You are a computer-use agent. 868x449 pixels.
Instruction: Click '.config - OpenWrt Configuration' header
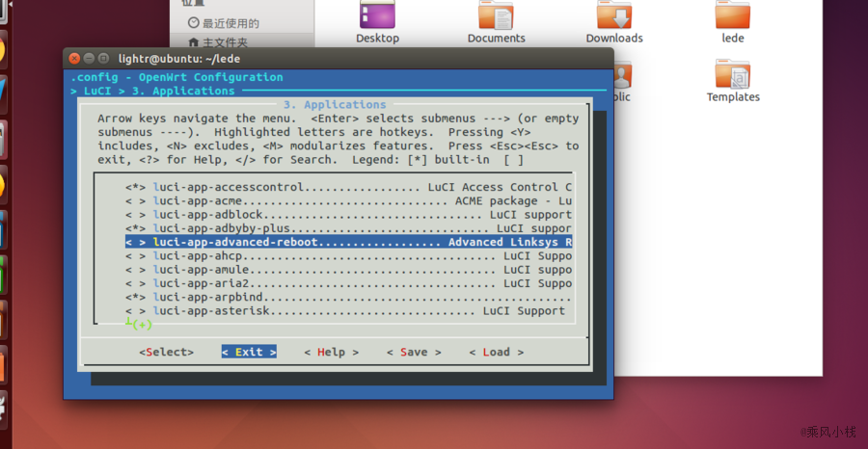(x=177, y=77)
